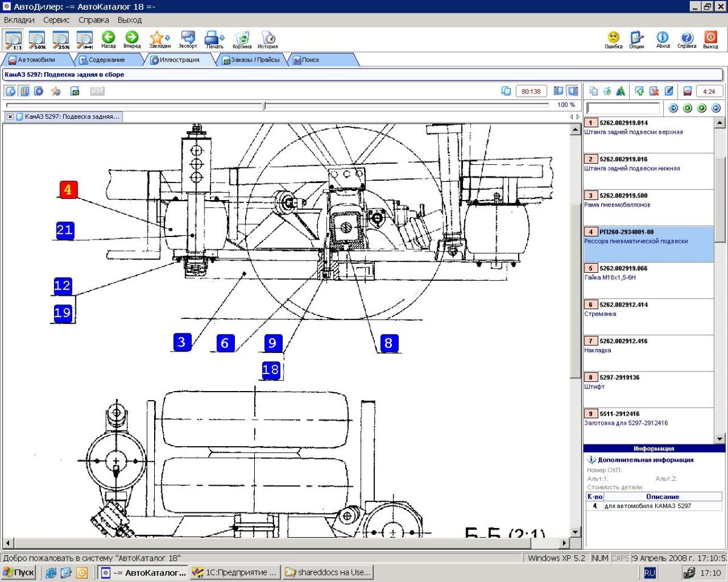Click the part search input field
Image resolution: width=728 pixels, height=582 pixels.
(623, 109)
